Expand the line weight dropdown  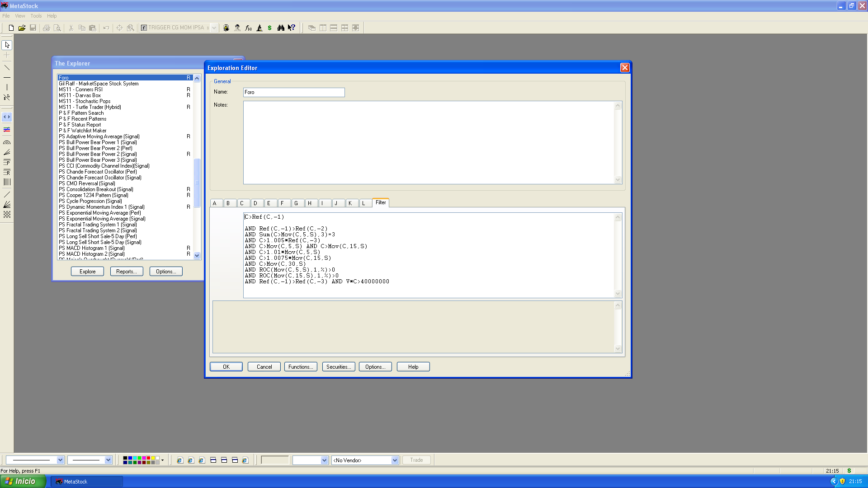[x=108, y=460]
